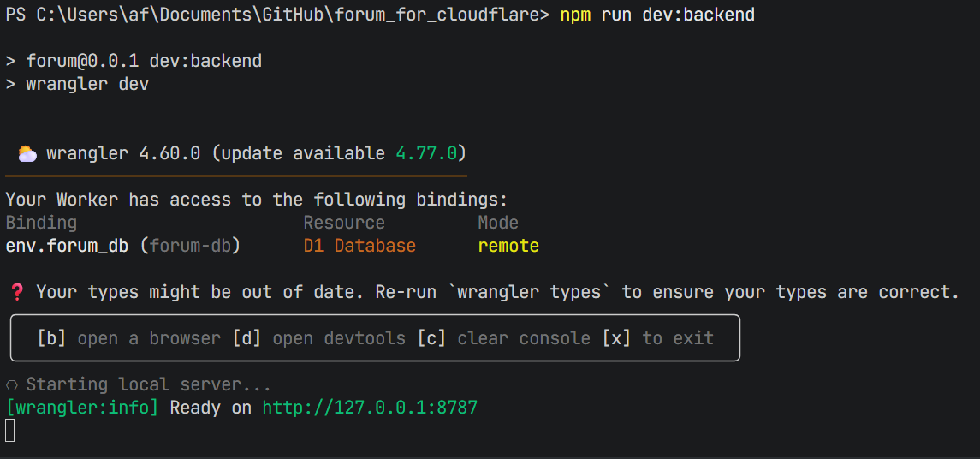Click the [x] to exit shortcut
Viewport: 980px width, 459px height.
click(x=657, y=338)
